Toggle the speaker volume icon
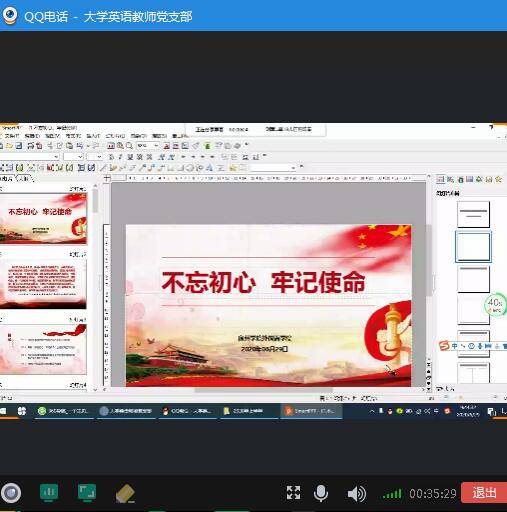Image resolution: width=507 pixels, height=512 pixels. 356,494
